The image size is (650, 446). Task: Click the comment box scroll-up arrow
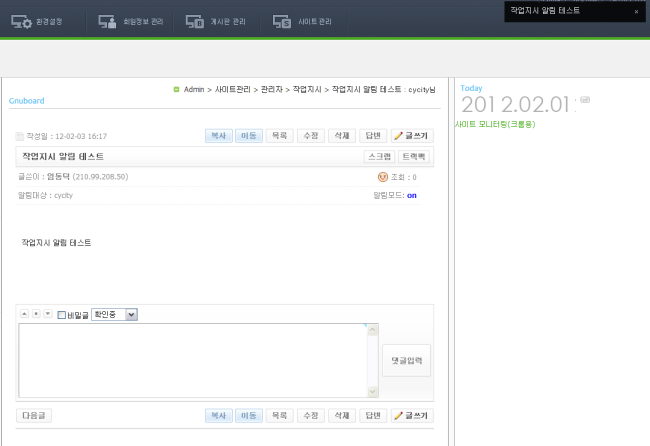tap(373, 330)
